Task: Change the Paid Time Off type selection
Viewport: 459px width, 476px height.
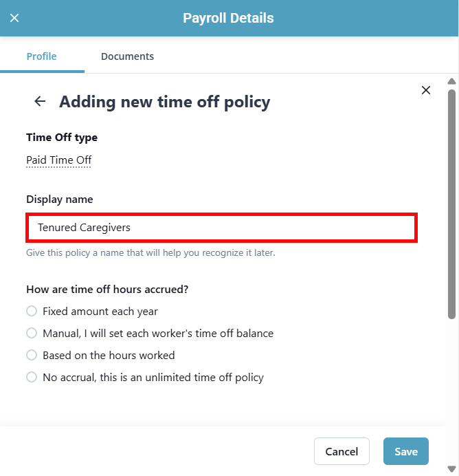Action: click(x=59, y=160)
